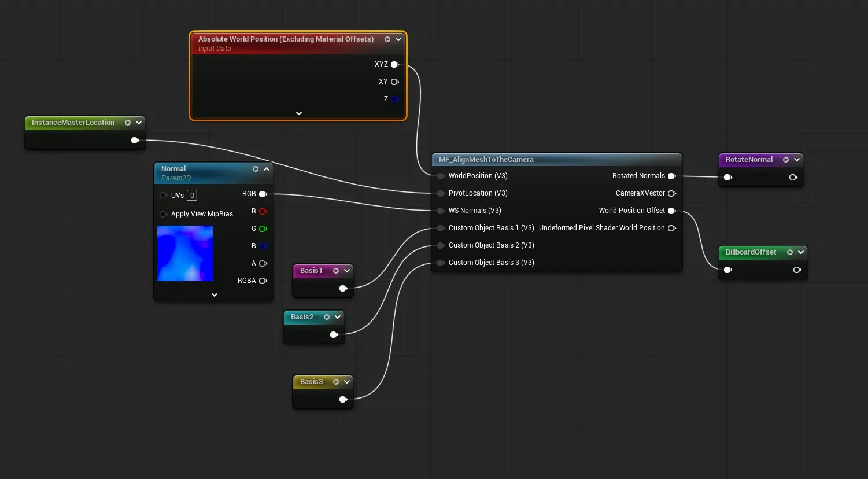Click the green G output pin on Normal node

pyautogui.click(x=263, y=229)
